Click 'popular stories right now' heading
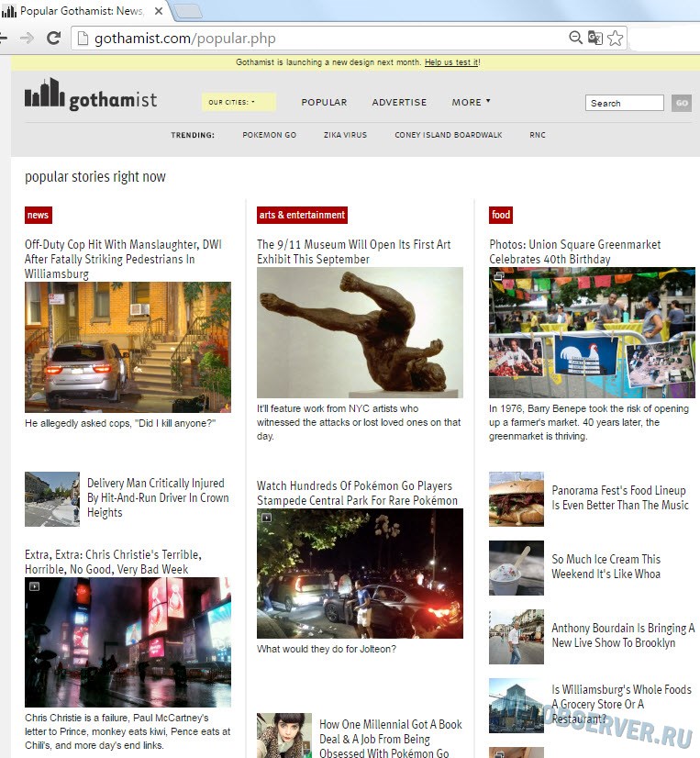The width and height of the screenshot is (700, 758). [95, 177]
